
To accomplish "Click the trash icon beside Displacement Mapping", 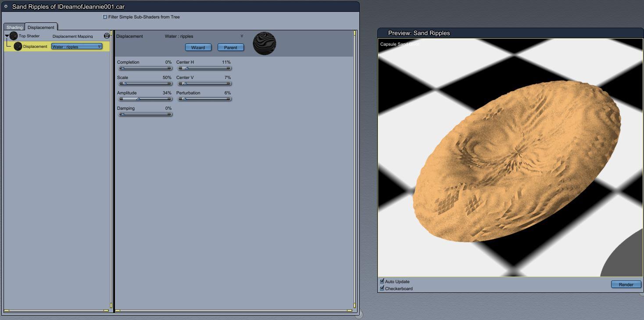I will [x=107, y=36].
